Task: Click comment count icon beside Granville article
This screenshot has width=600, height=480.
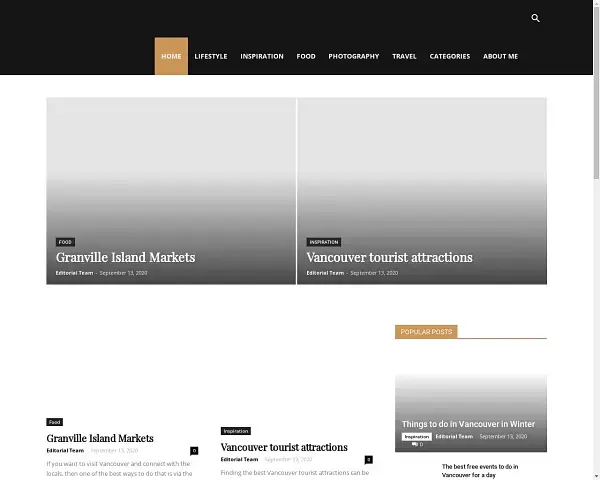Action: (x=194, y=451)
